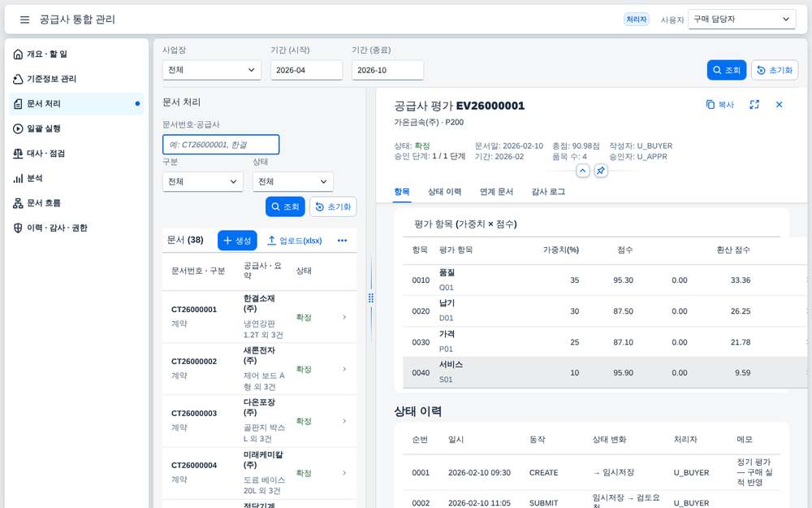
Task: Open the 사업장 전체 dropdown
Action: [x=212, y=70]
